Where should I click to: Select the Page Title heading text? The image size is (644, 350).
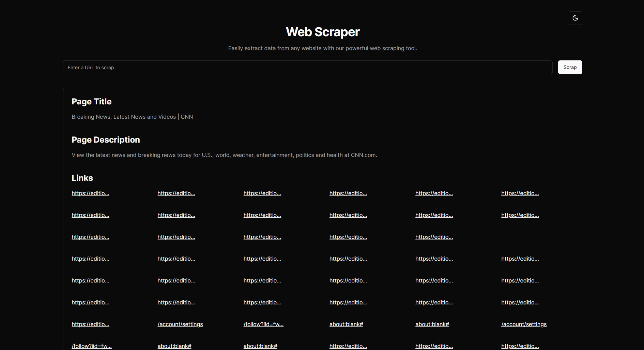click(91, 101)
